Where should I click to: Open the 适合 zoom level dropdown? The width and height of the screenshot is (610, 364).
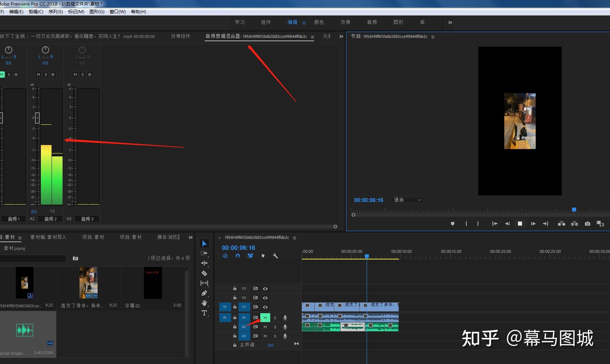coord(407,200)
